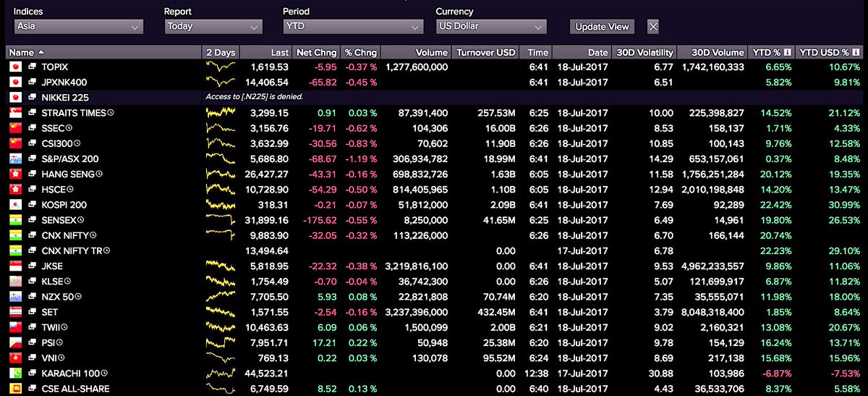Click the window icon next to SSEC

point(33,128)
